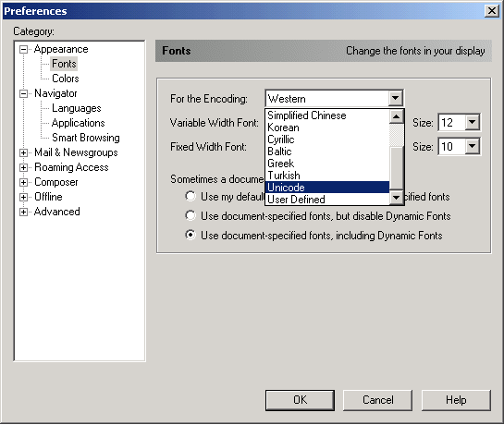Confirm preferences with OK
This screenshot has height=425, width=504.
300,400
